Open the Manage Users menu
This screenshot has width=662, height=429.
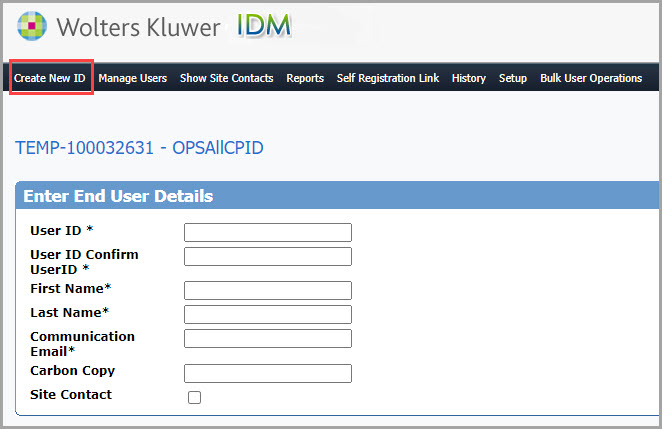[x=133, y=78]
